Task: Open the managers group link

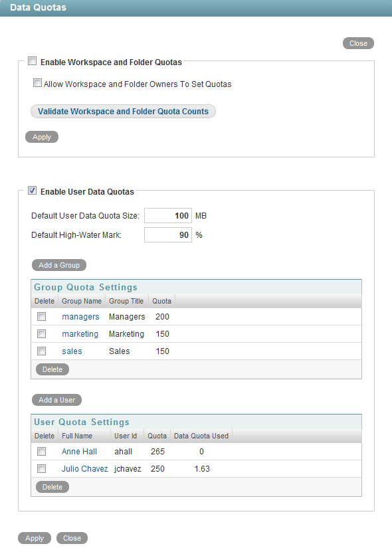Action: [80, 317]
